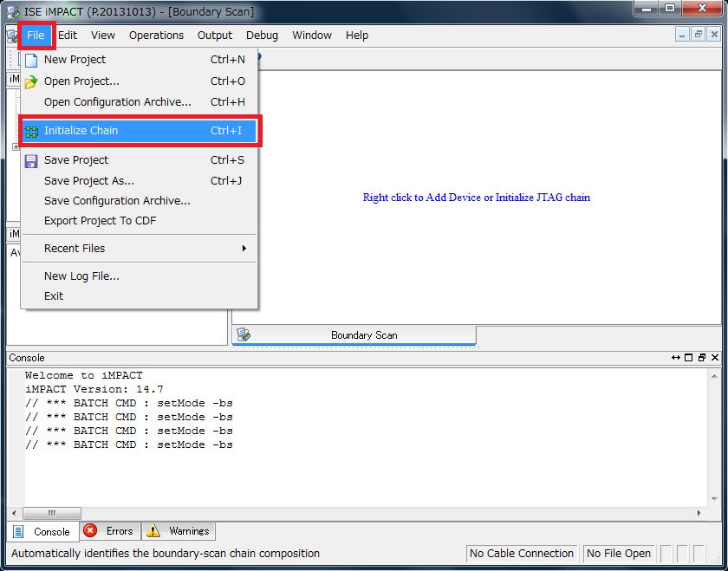
Task: Open the File menu
Action: [x=36, y=36]
